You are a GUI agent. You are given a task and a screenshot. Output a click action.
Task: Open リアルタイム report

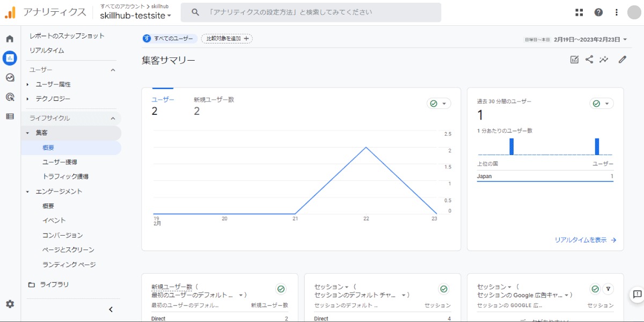[x=47, y=50]
